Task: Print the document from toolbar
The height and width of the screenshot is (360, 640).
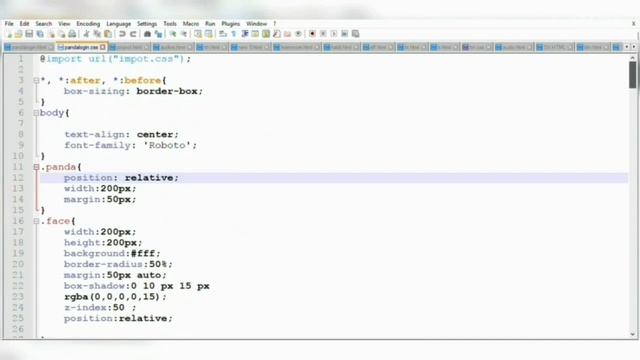Action: pyautogui.click(x=72, y=34)
